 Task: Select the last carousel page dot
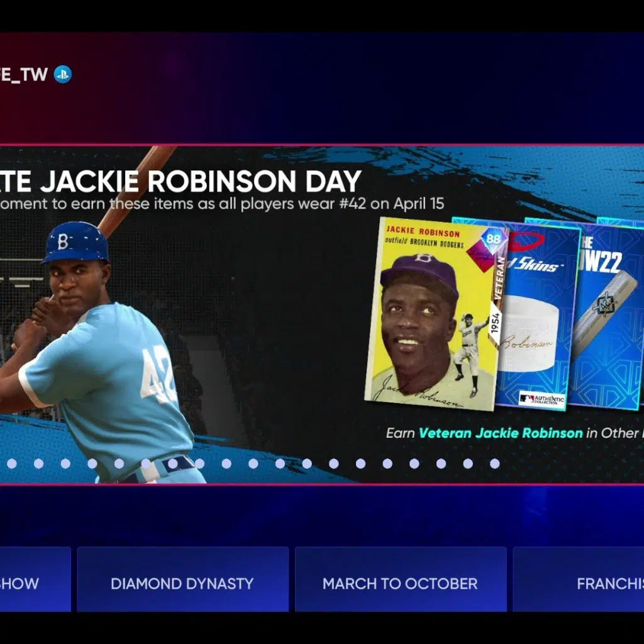point(494,464)
